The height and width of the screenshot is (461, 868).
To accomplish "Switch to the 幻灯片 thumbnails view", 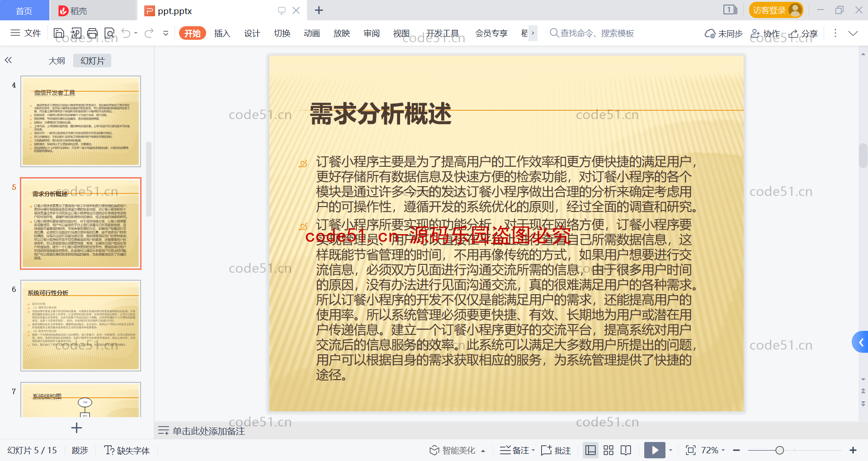I will (92, 61).
